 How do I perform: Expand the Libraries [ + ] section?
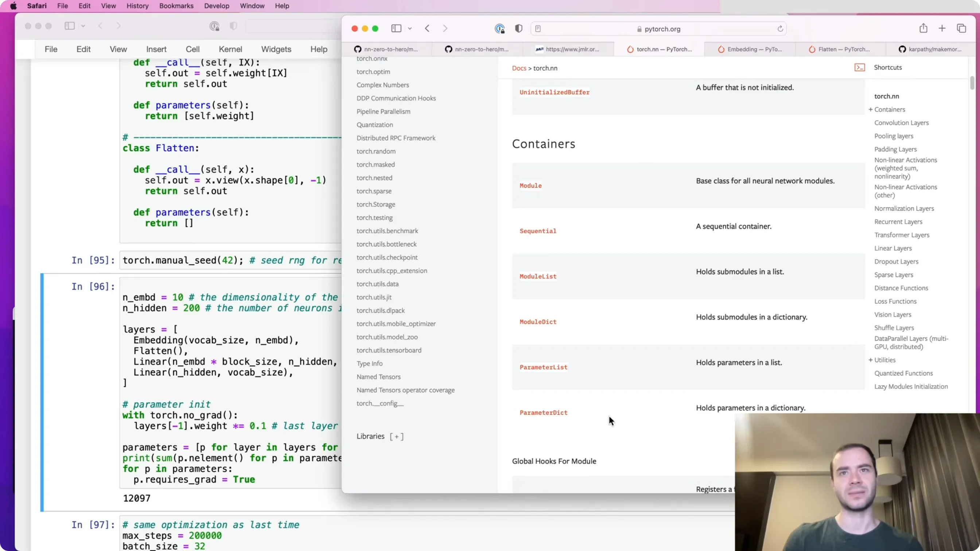396,437
